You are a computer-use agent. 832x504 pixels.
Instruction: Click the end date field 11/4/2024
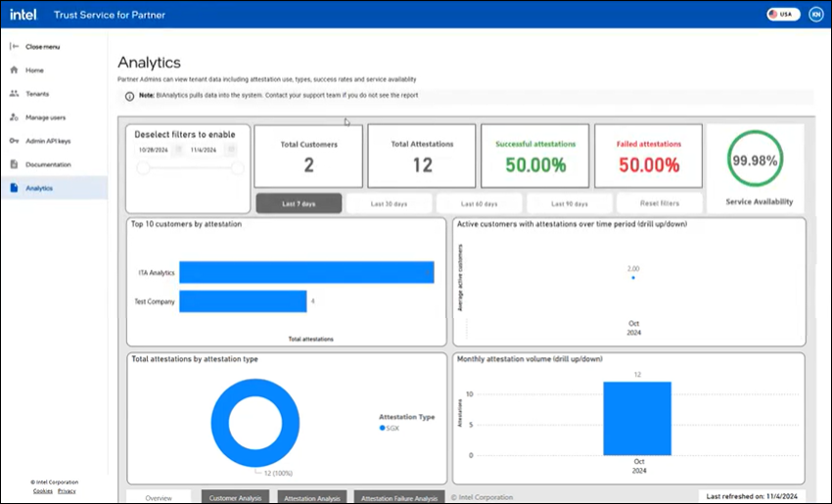204,150
